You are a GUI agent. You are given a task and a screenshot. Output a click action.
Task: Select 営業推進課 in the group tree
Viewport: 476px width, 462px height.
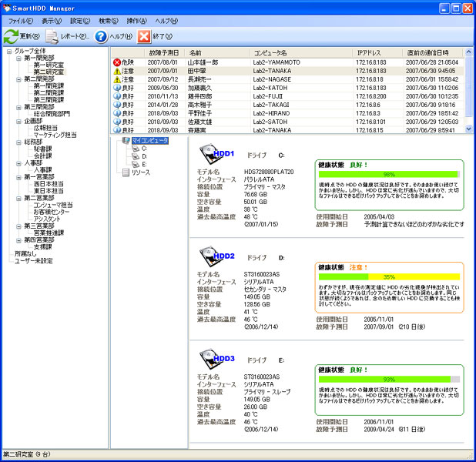tap(49, 233)
